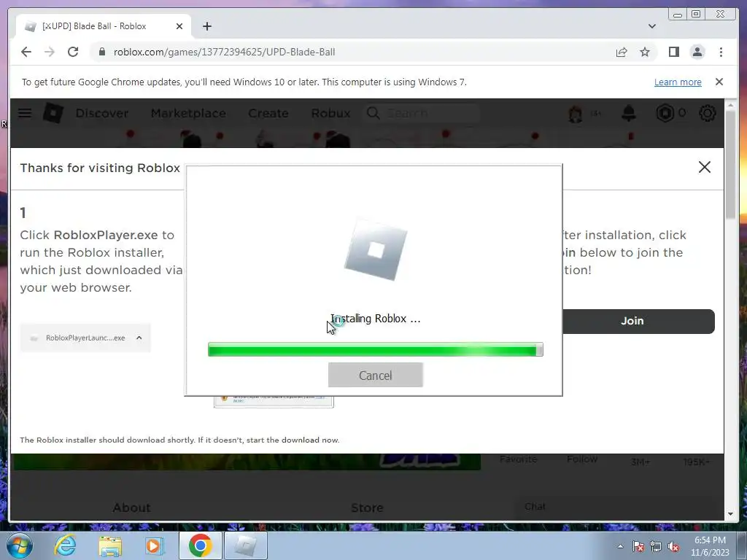This screenshot has width=747, height=560.
Task: Close the Blade Ball tab
Action: (179, 26)
